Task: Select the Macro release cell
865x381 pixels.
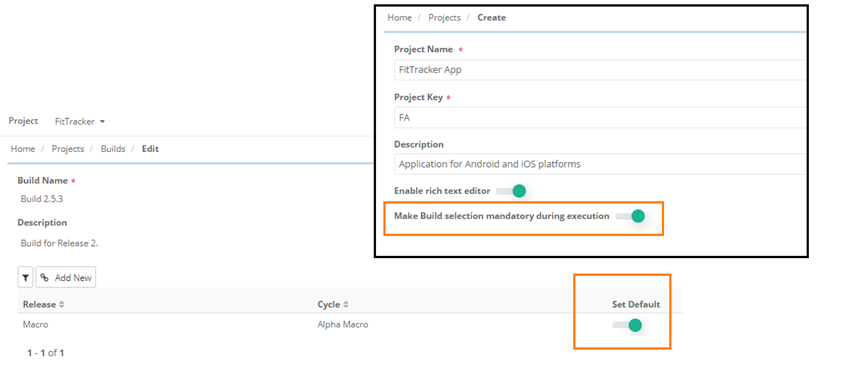Action: click(35, 325)
